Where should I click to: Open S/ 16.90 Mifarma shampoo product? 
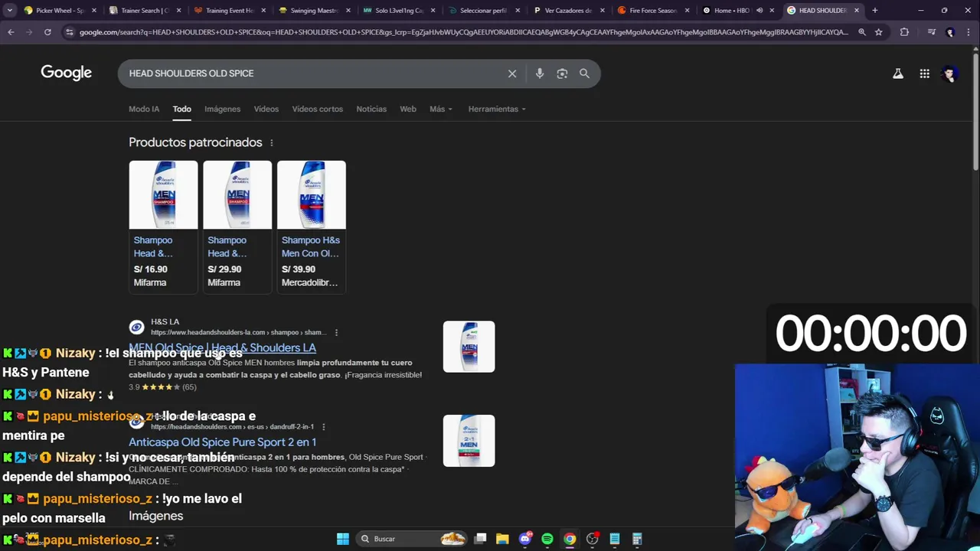pyautogui.click(x=163, y=226)
